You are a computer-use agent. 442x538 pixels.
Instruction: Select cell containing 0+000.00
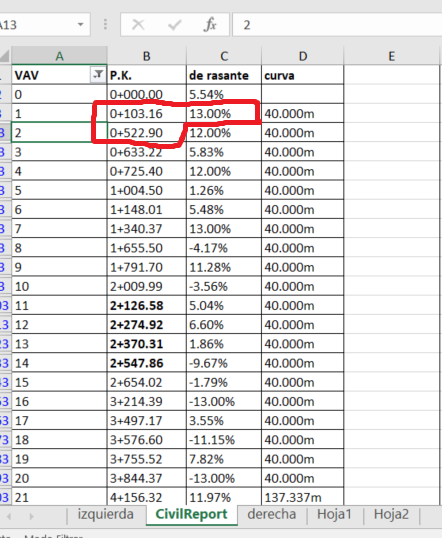(x=147, y=94)
